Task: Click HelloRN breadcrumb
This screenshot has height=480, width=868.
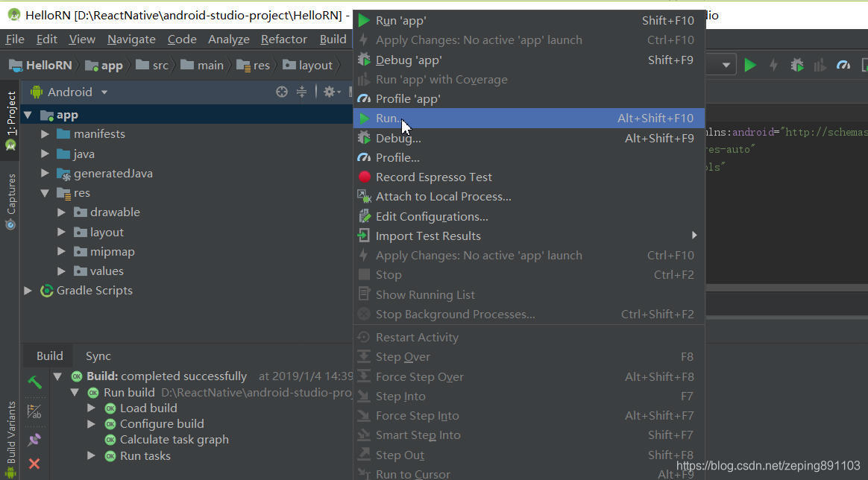Action: [40, 66]
